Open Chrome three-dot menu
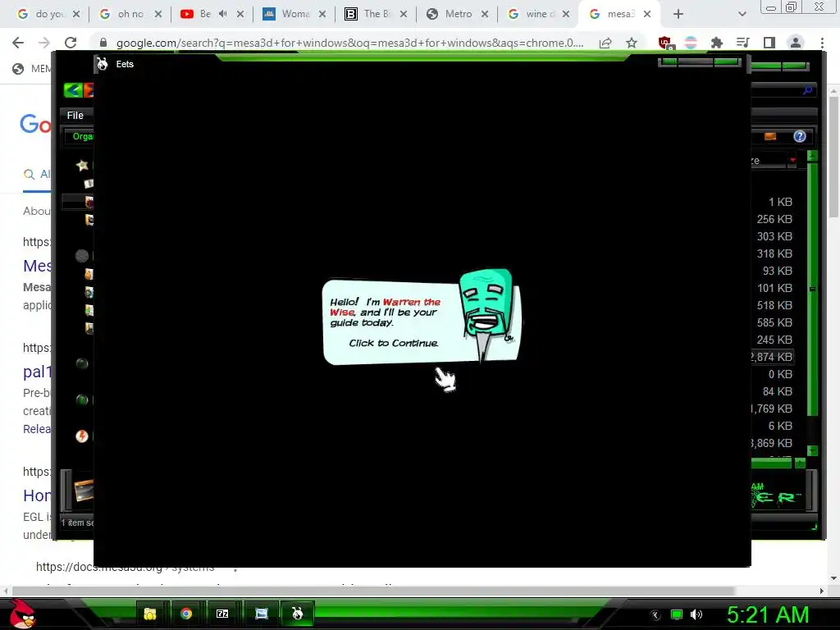 (x=822, y=43)
